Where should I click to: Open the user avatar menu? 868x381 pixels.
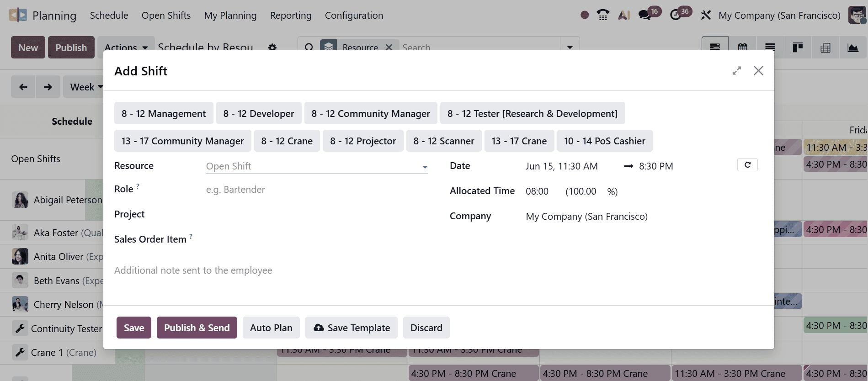pyautogui.click(x=857, y=15)
